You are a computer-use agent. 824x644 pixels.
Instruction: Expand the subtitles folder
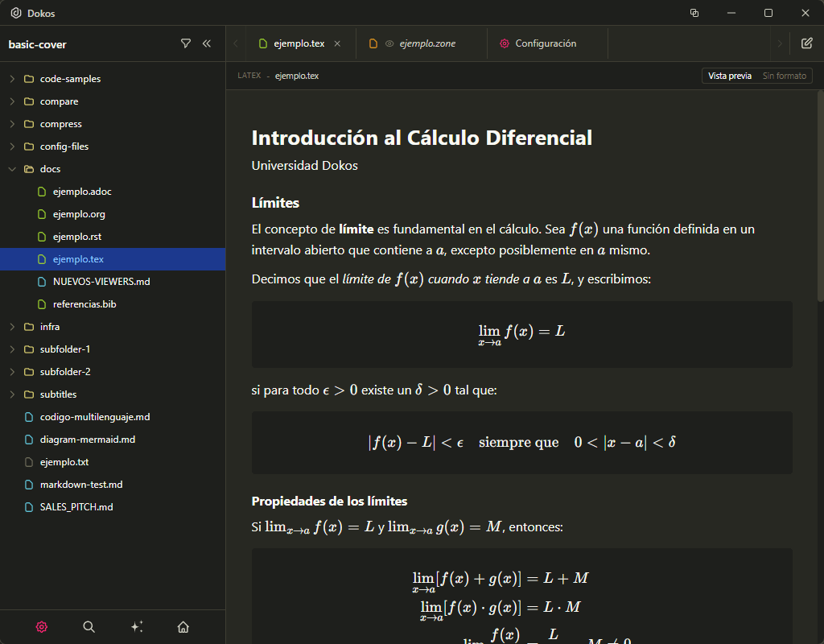pyautogui.click(x=58, y=394)
